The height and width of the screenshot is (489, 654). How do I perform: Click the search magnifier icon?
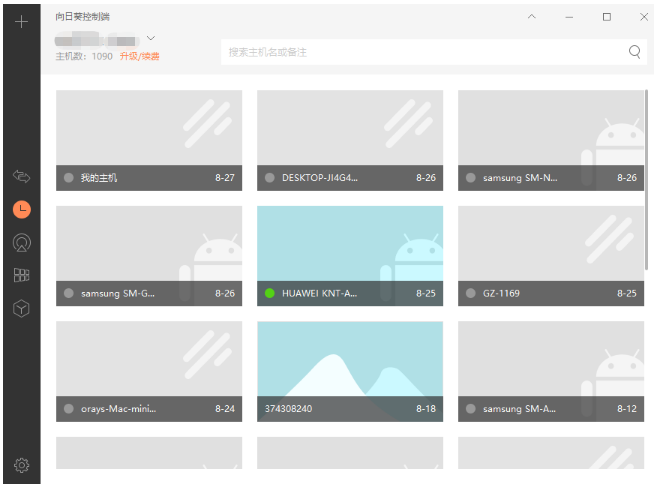[x=634, y=52]
